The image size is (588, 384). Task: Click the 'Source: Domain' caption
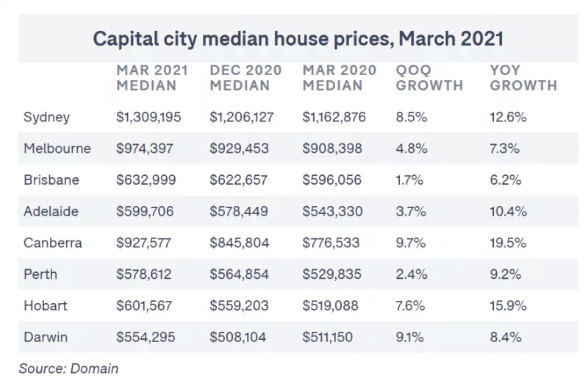68,369
